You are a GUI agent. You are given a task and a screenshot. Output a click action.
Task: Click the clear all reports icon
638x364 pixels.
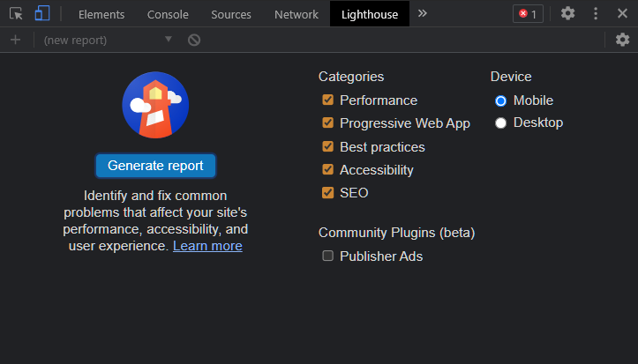click(x=194, y=40)
